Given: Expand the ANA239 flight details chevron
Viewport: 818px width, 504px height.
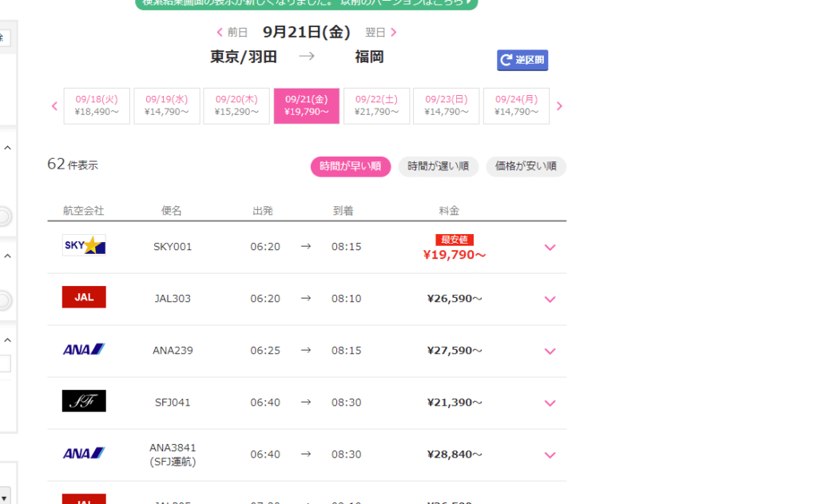Looking at the screenshot, I should (550, 351).
